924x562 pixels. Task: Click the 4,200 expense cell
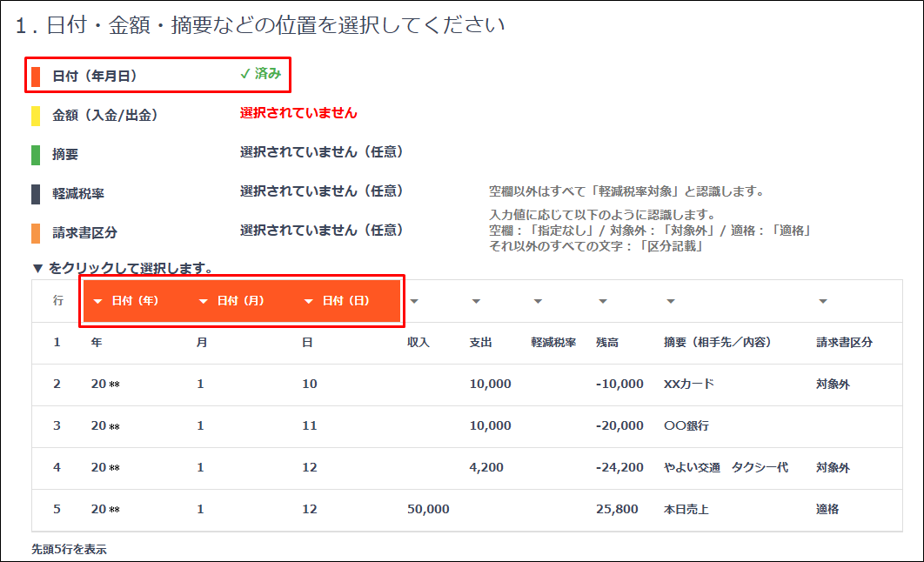(x=486, y=468)
